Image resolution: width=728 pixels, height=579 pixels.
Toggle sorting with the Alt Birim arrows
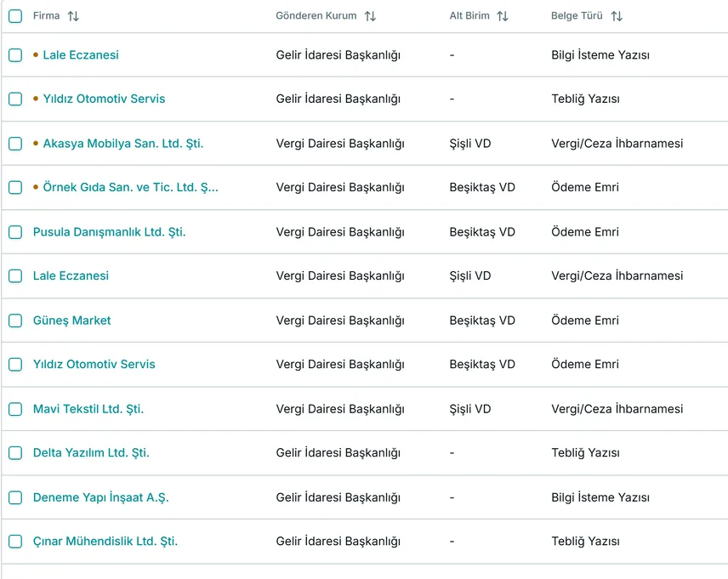pyautogui.click(x=503, y=16)
